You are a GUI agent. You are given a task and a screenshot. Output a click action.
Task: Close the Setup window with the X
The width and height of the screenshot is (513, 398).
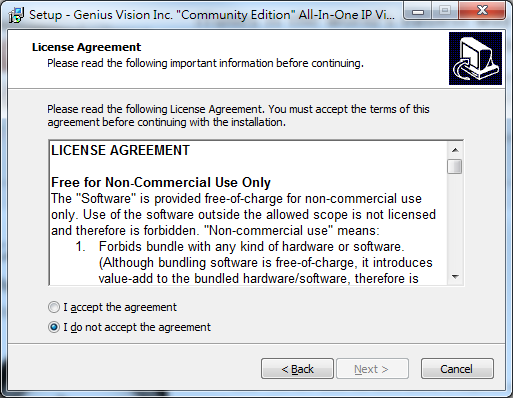point(482,11)
